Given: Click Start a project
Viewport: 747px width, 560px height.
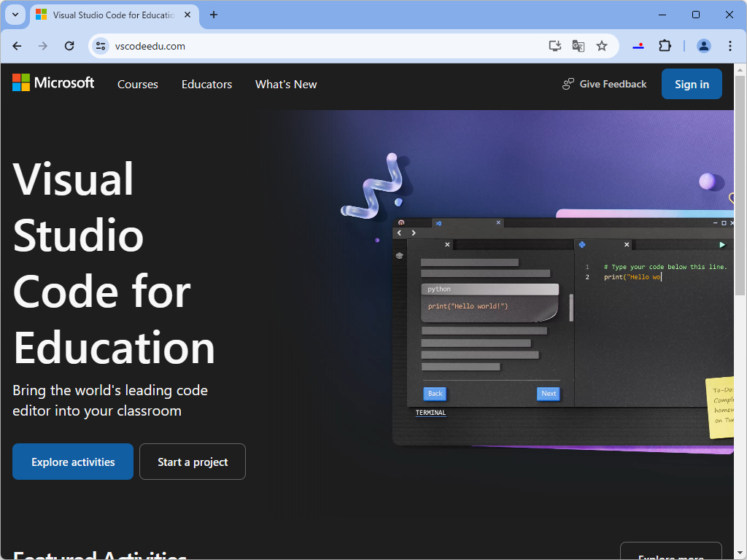Looking at the screenshot, I should (192, 461).
